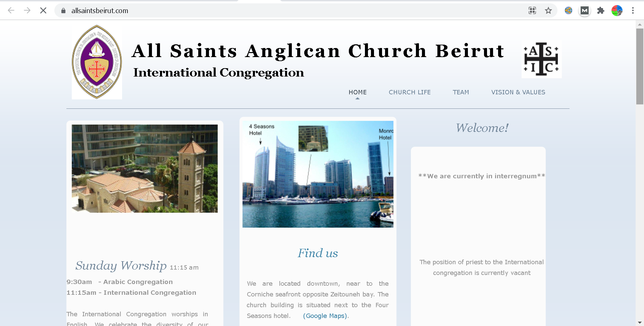This screenshot has width=644, height=326.
Task: Click the '11:15am - International Congregation' line
Action: tap(131, 293)
